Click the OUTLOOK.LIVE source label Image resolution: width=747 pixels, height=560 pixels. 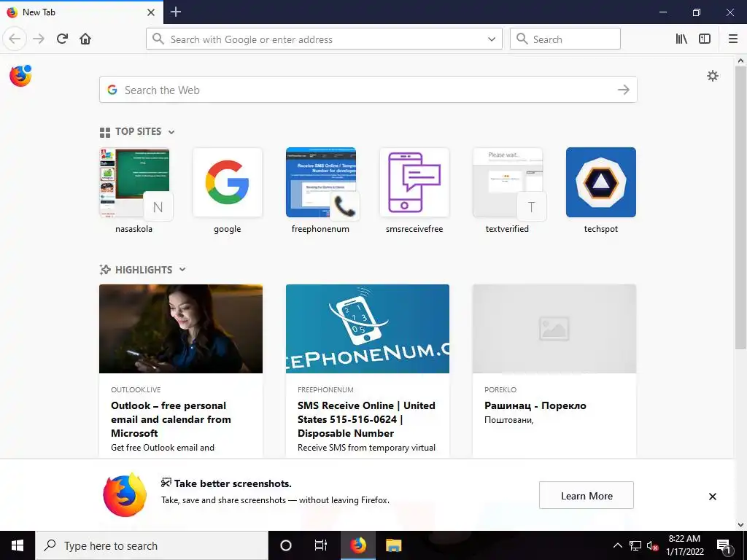click(x=136, y=389)
